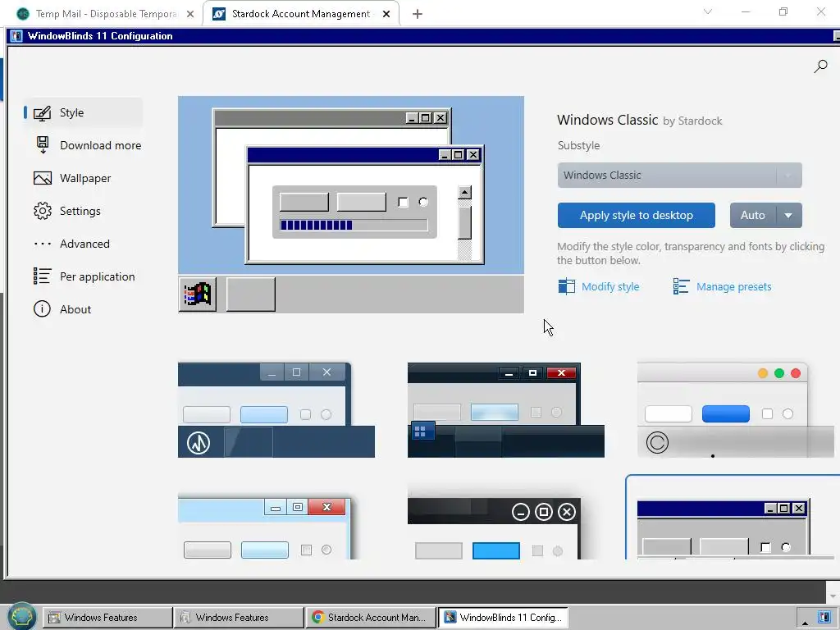
Task: Switch to Stardock Account Management tab
Action: pos(300,14)
